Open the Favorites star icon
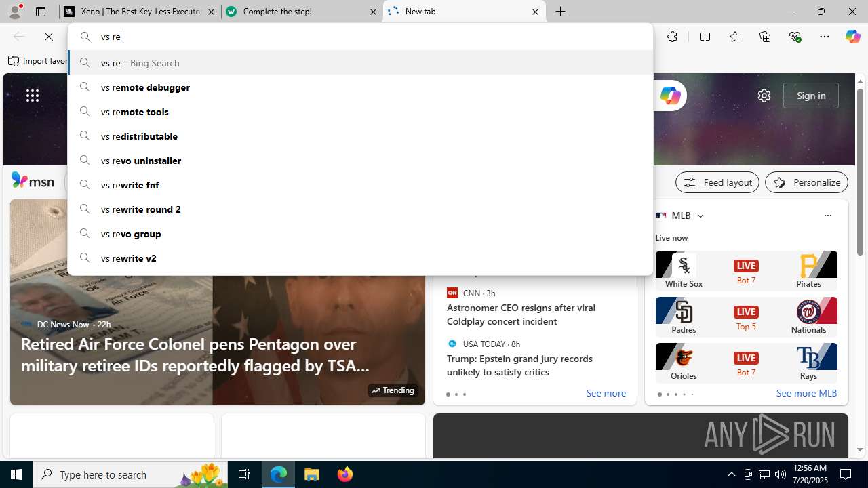This screenshot has height=488, width=868. click(x=735, y=37)
